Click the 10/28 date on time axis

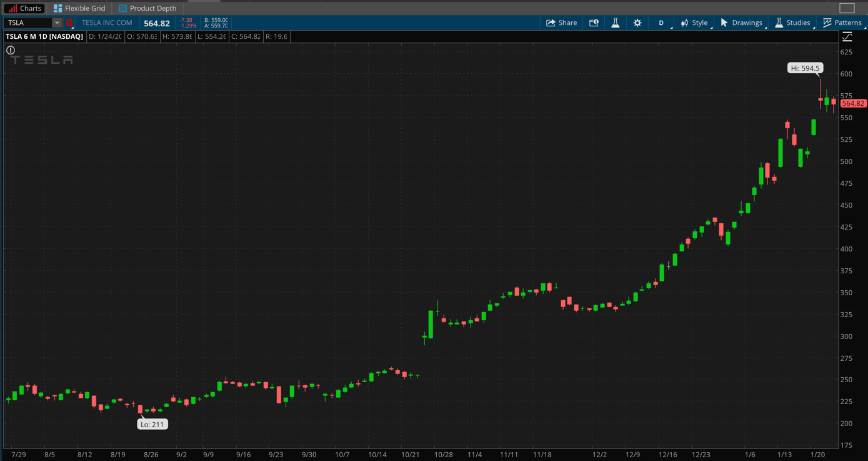coord(444,455)
